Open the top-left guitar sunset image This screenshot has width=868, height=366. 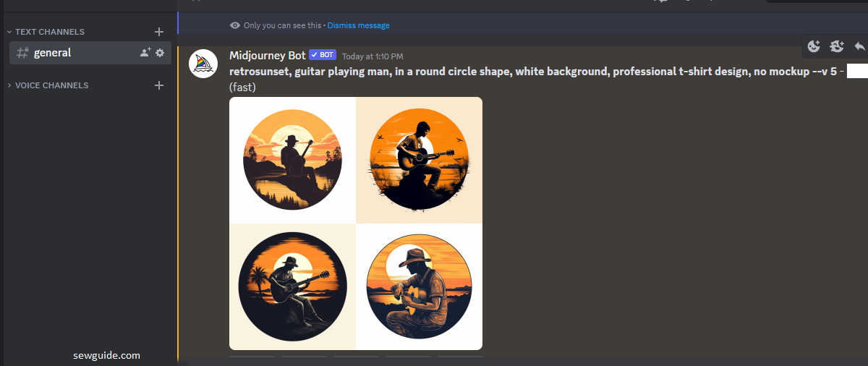coord(292,160)
